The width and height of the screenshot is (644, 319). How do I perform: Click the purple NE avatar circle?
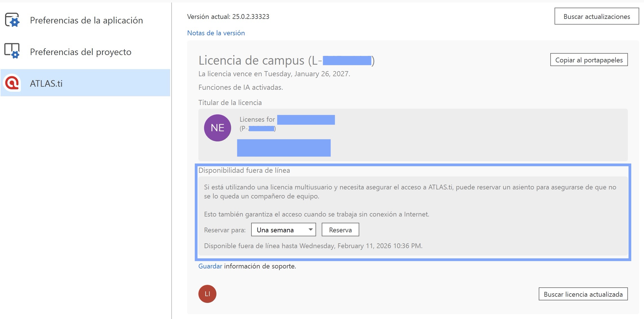click(217, 128)
